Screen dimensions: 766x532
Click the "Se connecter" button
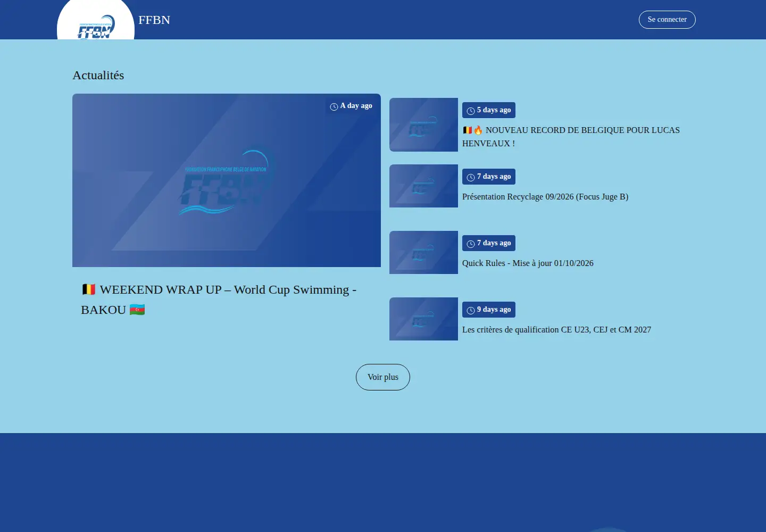(x=667, y=20)
